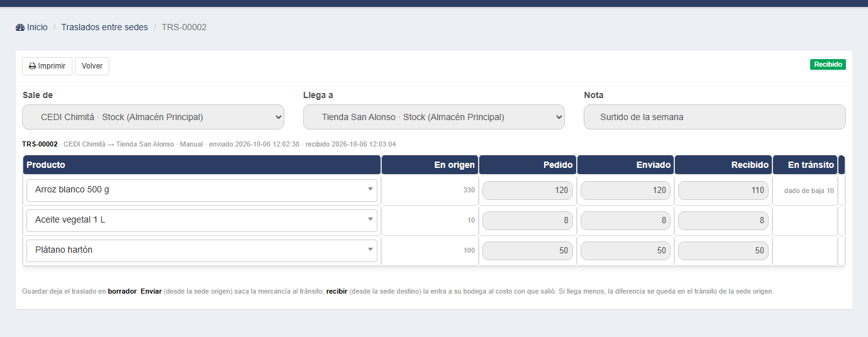The height and width of the screenshot is (337, 868).
Task: Click the Producto column header
Action: pos(202,165)
